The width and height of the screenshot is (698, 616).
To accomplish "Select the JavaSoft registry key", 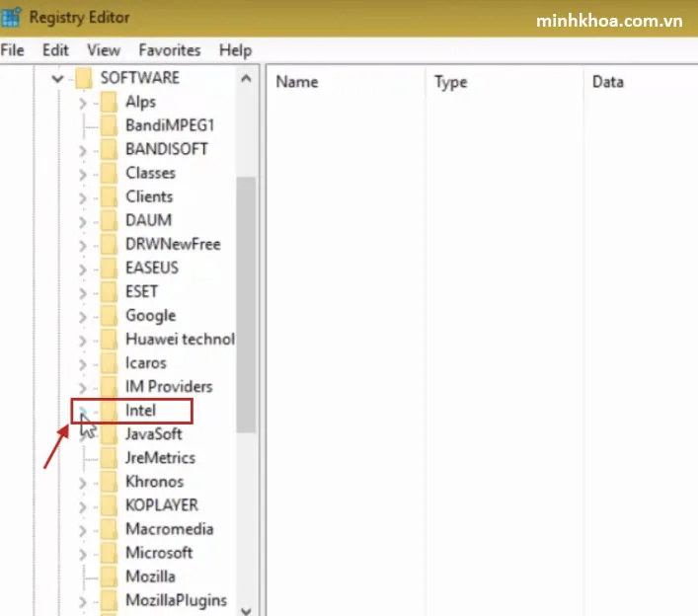I will 153,434.
